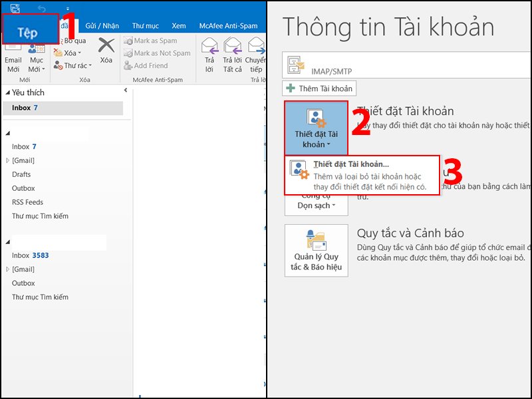Collapse the folder pane with chevron arrow
This screenshot has height=399, width=532.
point(126,91)
